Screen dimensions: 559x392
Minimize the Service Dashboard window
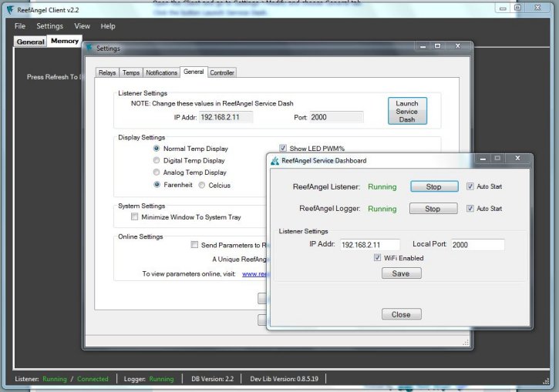click(483, 159)
